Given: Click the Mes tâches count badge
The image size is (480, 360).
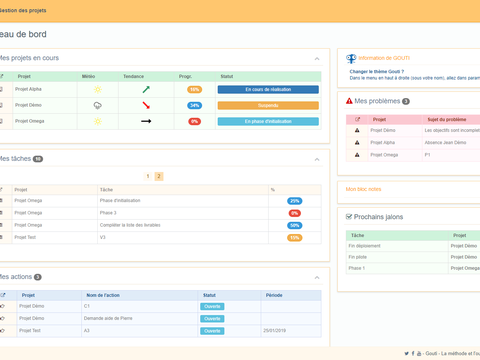Looking at the screenshot, I should (38, 159).
